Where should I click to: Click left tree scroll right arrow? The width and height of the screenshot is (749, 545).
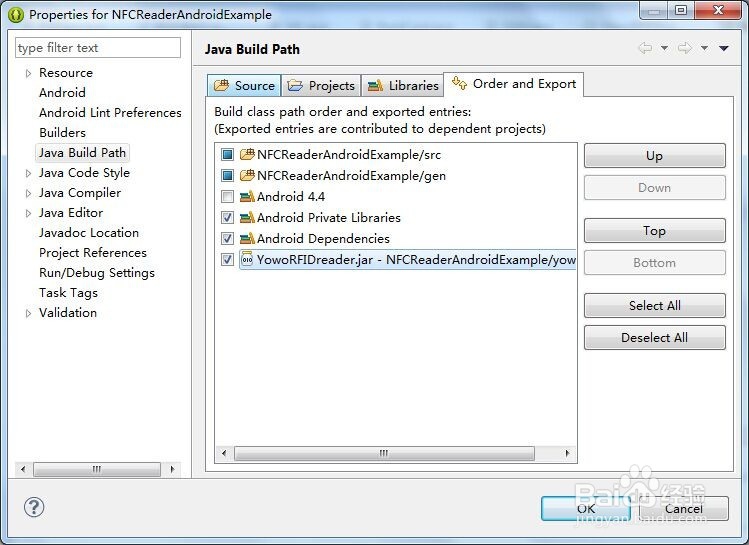click(x=172, y=469)
